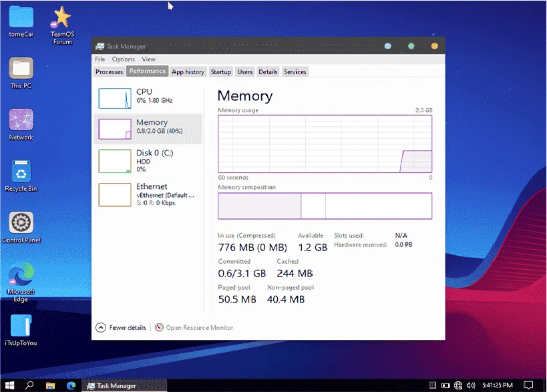Click the clock showing 5:41:25 PM
This screenshot has height=392, width=547.
click(x=497, y=385)
